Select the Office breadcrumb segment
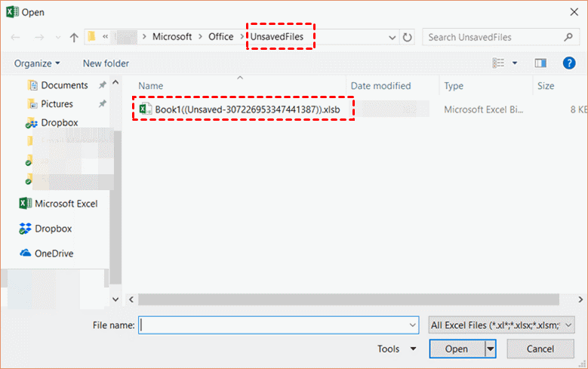 point(221,37)
